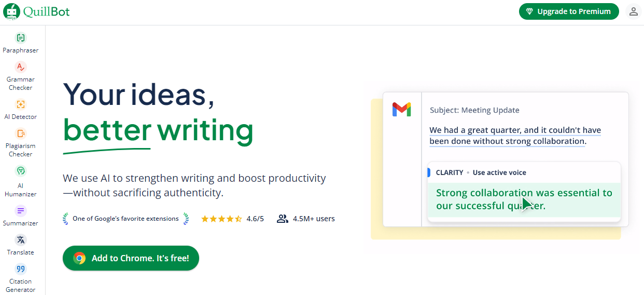The width and height of the screenshot is (644, 295).
Task: Open the Translate tool icon
Action: 21,240
